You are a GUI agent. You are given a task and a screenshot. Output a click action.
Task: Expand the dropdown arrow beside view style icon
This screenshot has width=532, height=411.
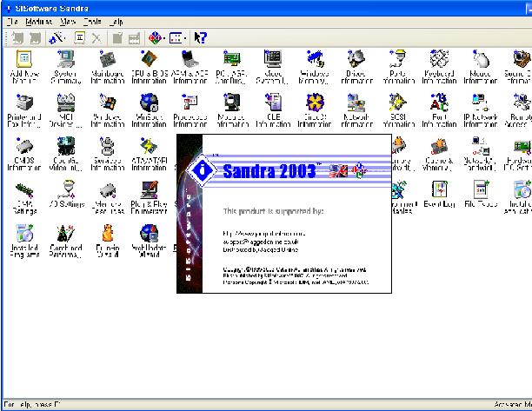[185, 38]
